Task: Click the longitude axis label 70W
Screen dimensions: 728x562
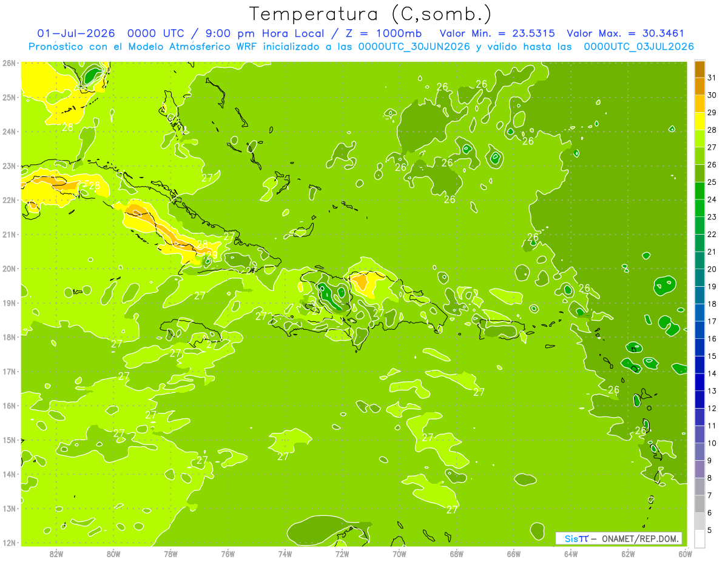Action: [x=399, y=553]
